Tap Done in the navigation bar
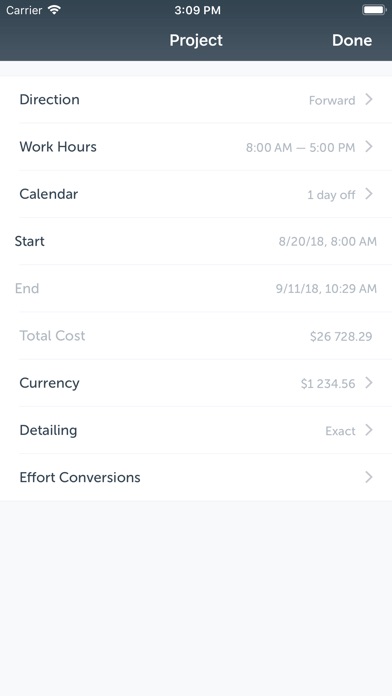 pos(352,40)
